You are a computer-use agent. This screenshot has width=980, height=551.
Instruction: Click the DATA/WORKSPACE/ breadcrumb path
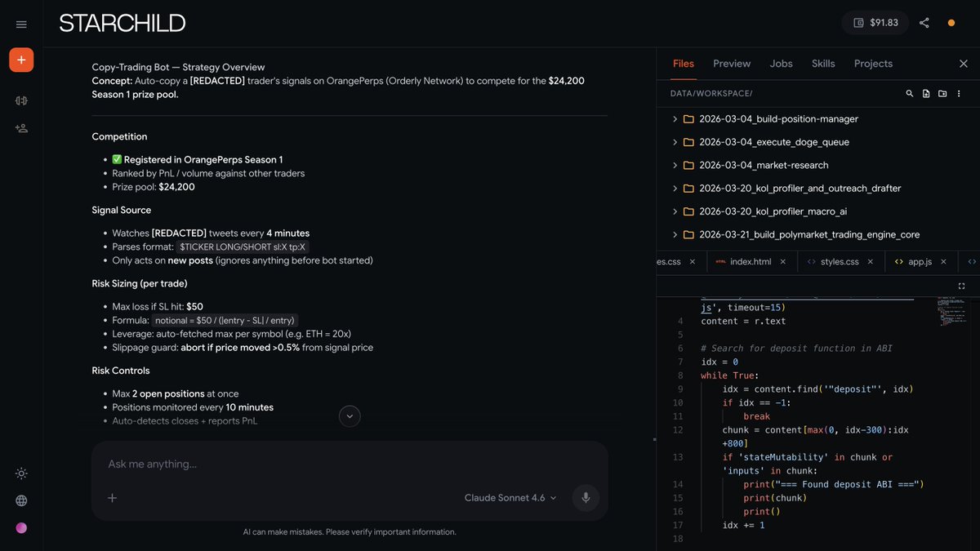click(x=711, y=94)
